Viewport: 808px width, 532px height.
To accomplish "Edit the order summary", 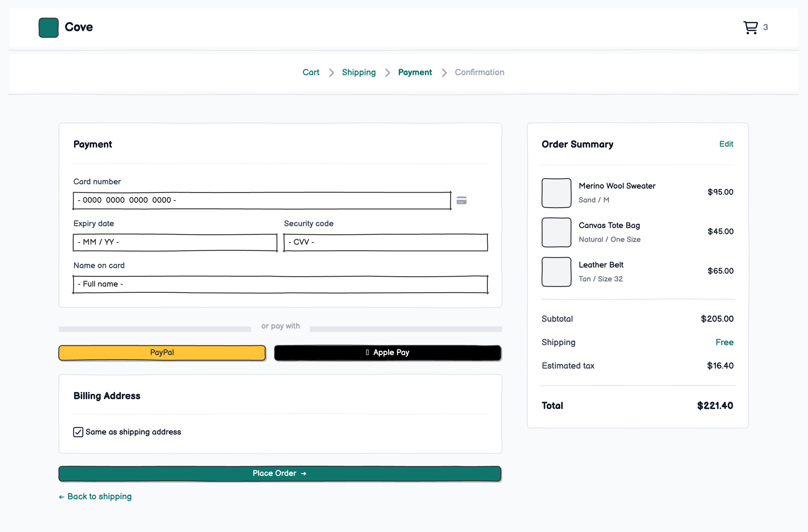I will (x=726, y=144).
